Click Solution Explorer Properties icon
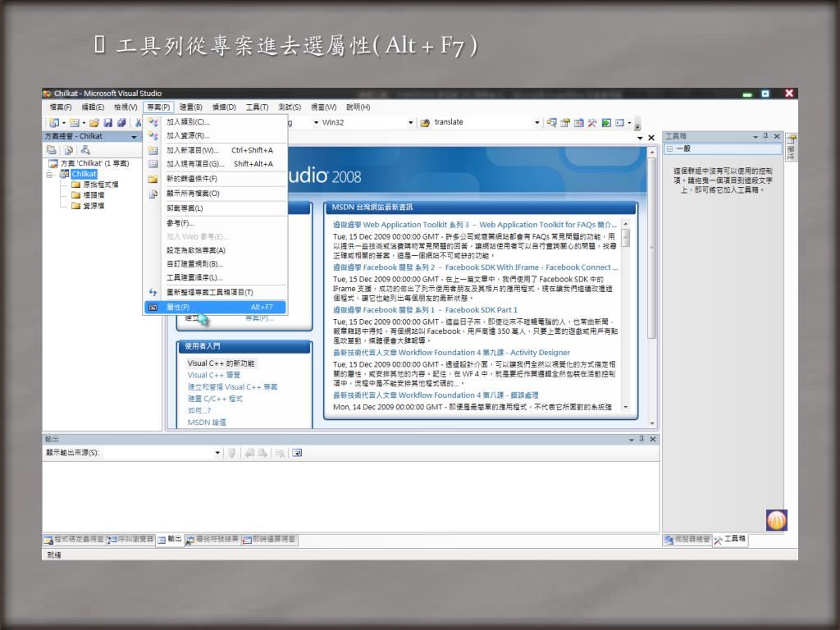The height and width of the screenshot is (630, 840). (52, 150)
